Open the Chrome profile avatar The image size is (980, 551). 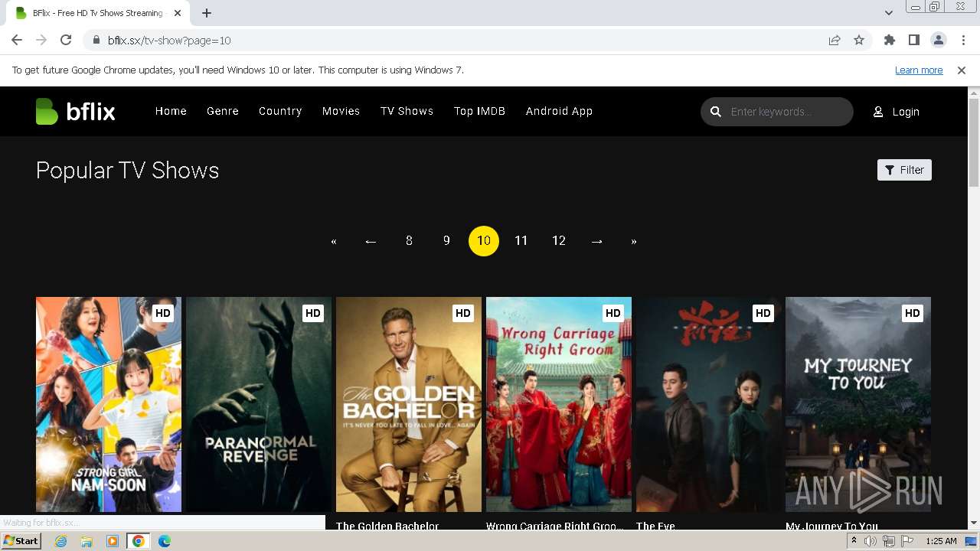(939, 41)
